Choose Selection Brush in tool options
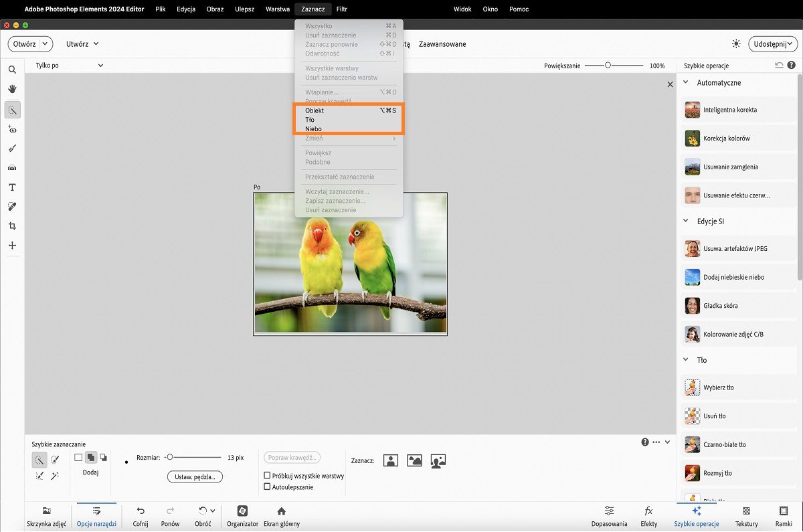The height and width of the screenshot is (532, 803). click(x=56, y=459)
